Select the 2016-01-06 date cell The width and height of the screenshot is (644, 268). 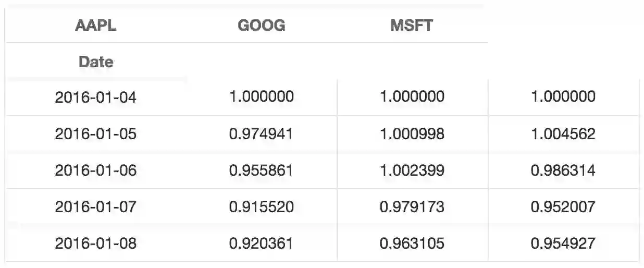point(95,170)
